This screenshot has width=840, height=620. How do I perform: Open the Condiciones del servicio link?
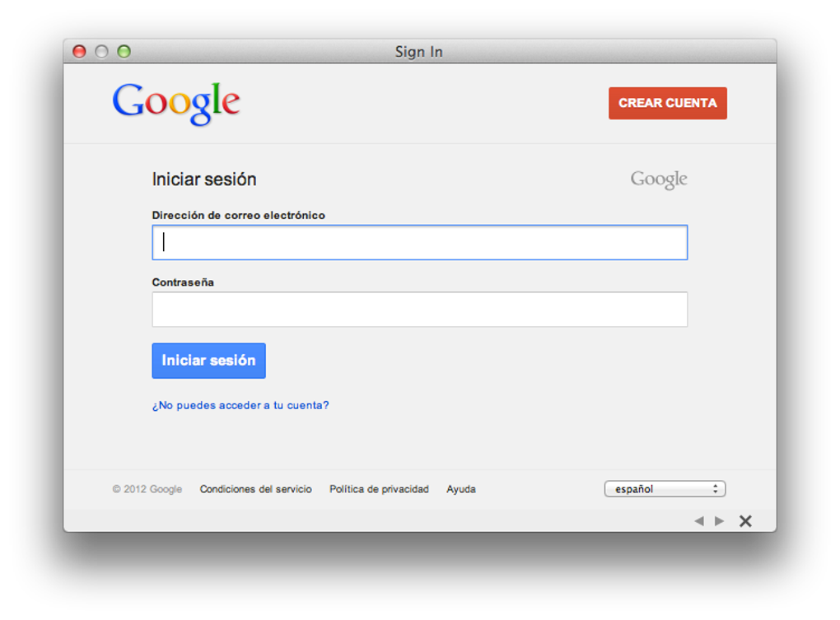coord(255,489)
